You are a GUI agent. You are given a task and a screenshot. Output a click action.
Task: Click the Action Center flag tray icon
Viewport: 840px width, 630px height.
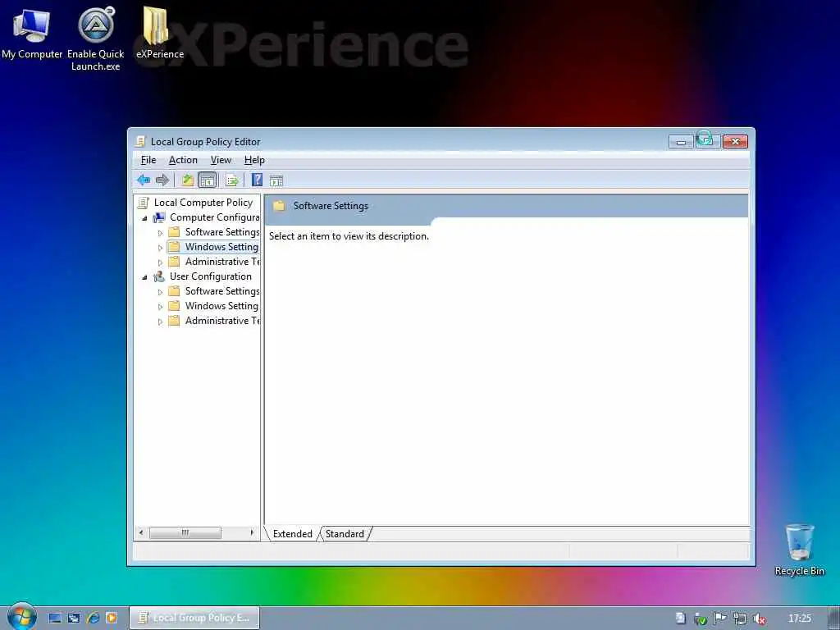(720, 619)
